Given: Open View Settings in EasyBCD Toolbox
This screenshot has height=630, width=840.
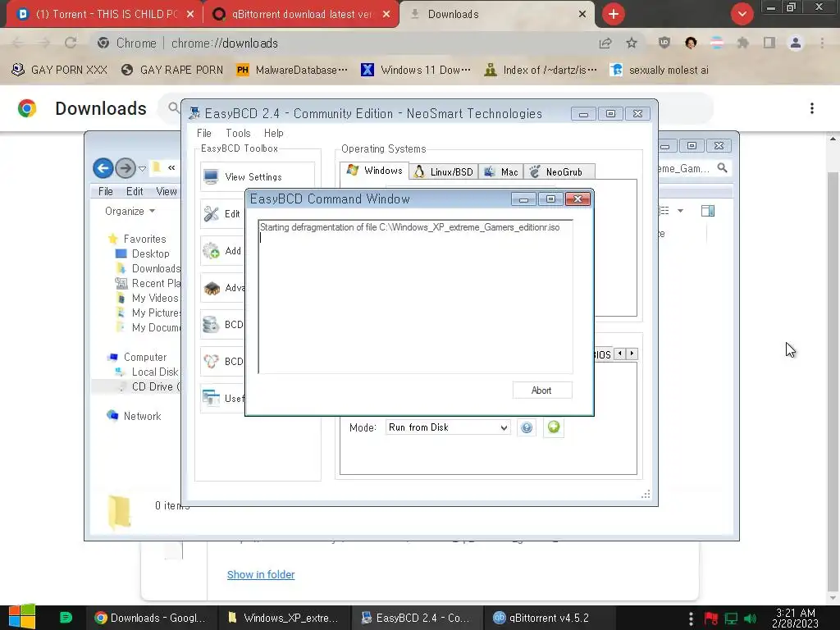Looking at the screenshot, I should coord(257,177).
